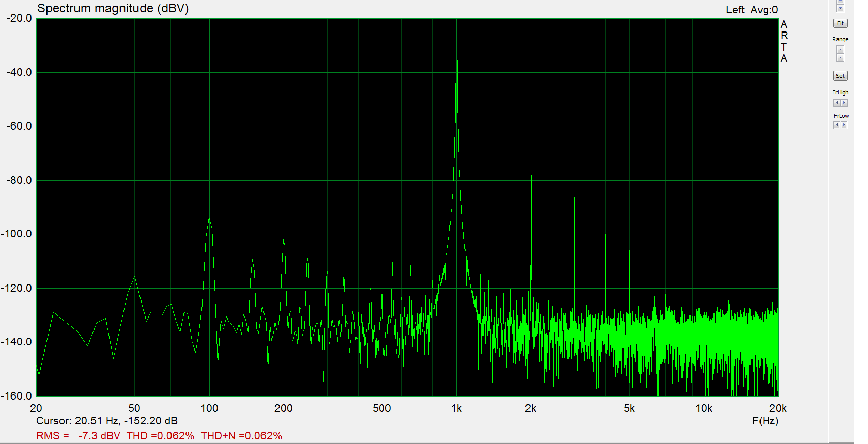Viewport: 868px width, 444px height.
Task: Click the THD =0.062% readout
Action: 160,436
